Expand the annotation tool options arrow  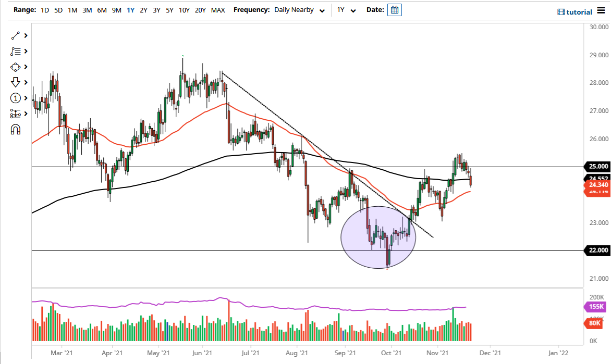[26, 52]
